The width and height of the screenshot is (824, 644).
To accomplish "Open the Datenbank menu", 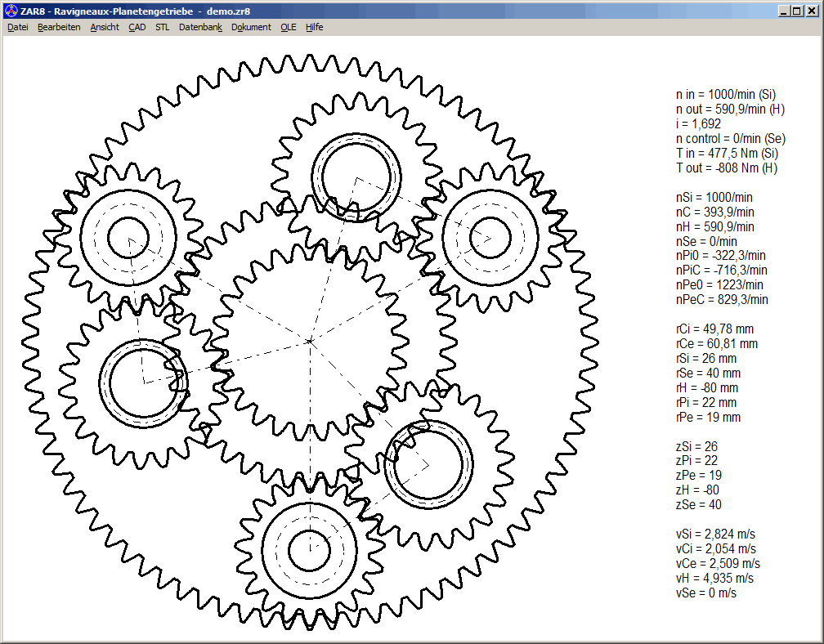I will tap(200, 27).
